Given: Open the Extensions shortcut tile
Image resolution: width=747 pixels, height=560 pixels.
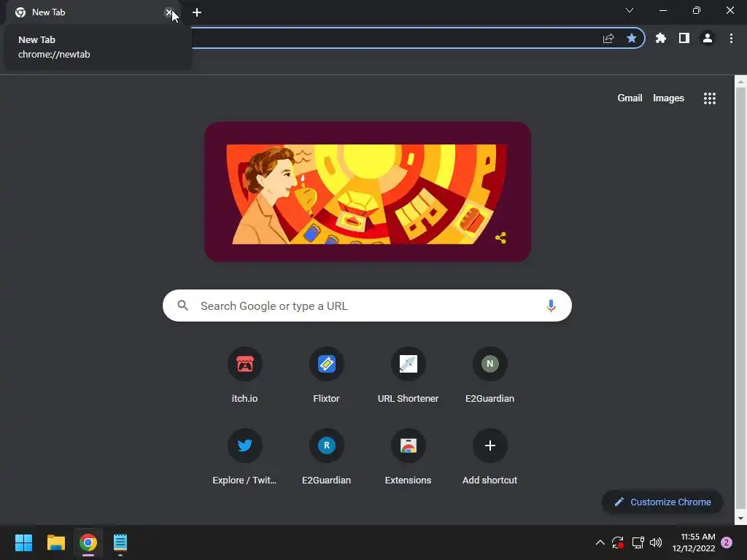Looking at the screenshot, I should pyautogui.click(x=409, y=446).
